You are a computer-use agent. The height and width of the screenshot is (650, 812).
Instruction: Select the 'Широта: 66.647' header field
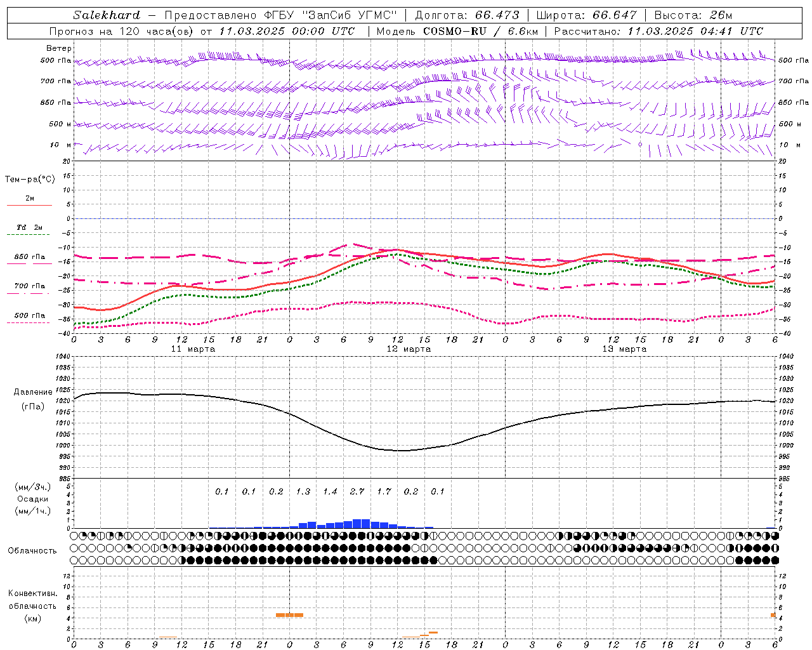pos(586,15)
